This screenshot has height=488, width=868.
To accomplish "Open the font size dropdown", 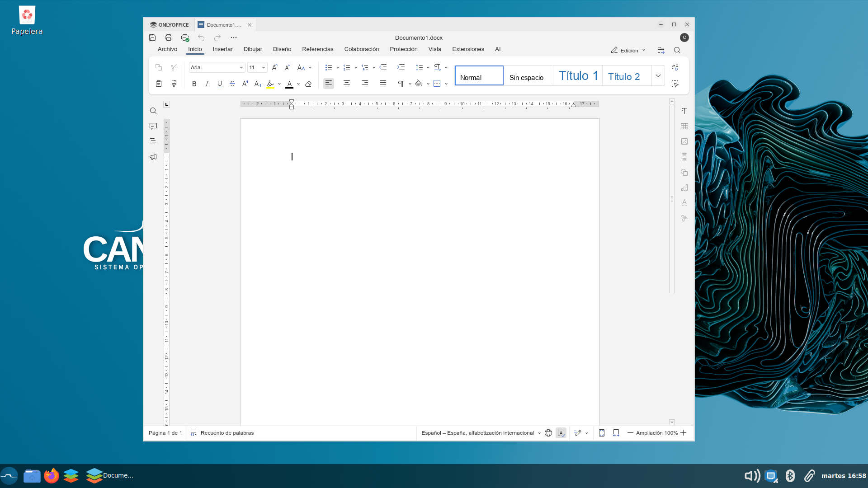I will pos(264,67).
